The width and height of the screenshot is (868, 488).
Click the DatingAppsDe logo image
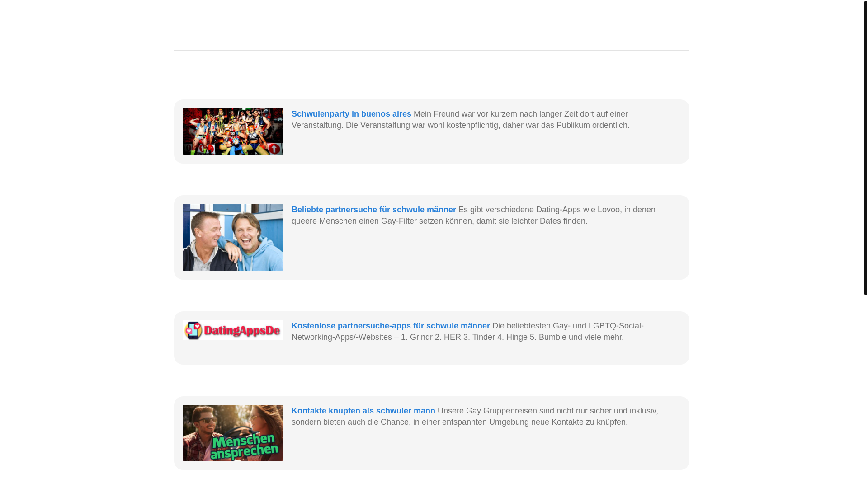233,330
